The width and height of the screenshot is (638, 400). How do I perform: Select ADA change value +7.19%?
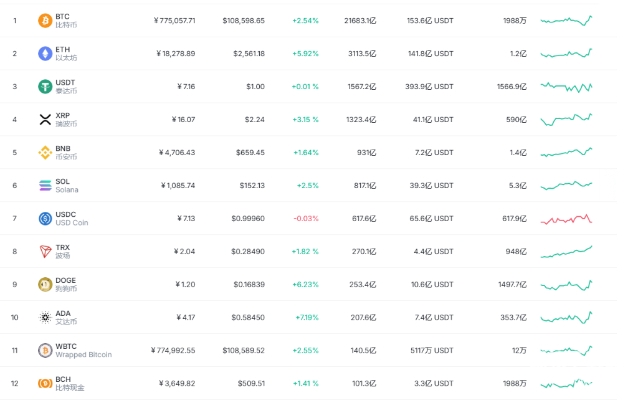click(307, 317)
